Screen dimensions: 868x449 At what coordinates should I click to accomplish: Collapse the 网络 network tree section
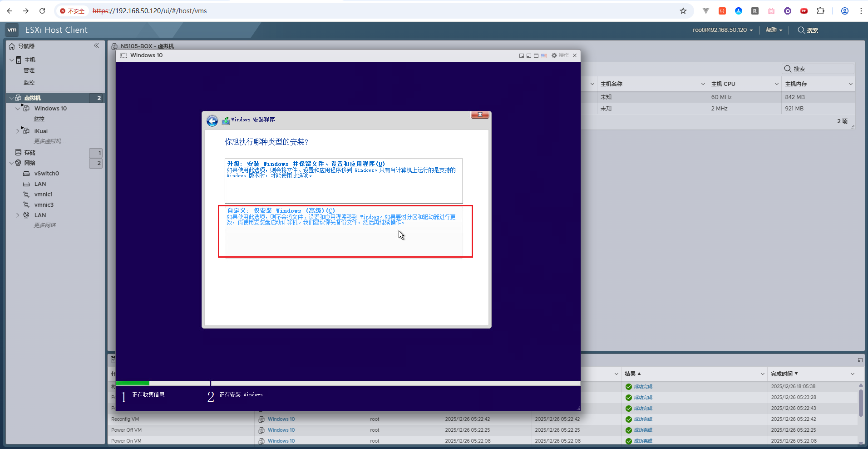pos(11,163)
